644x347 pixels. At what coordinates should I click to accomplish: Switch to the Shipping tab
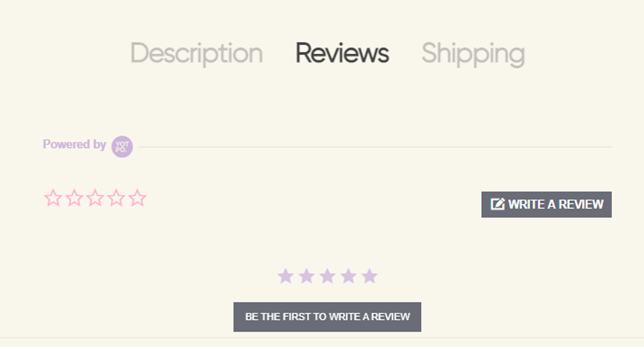[473, 54]
